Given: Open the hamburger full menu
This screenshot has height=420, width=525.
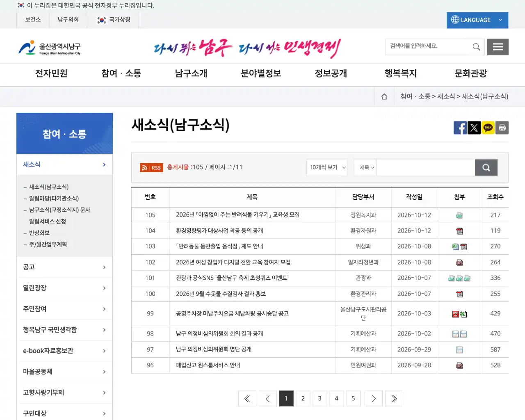Looking at the screenshot, I should coord(498,47).
